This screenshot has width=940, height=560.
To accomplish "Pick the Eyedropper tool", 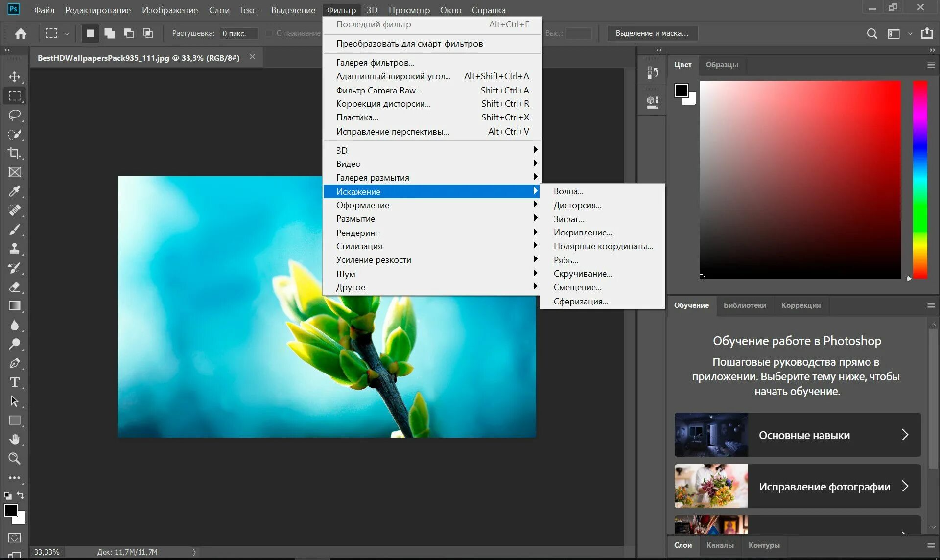I will 15,191.
